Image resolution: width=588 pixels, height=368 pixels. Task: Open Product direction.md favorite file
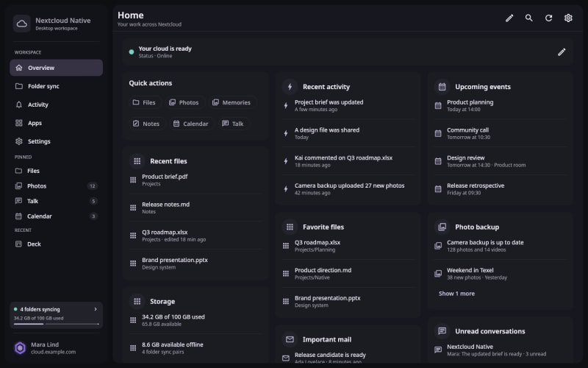(348, 273)
